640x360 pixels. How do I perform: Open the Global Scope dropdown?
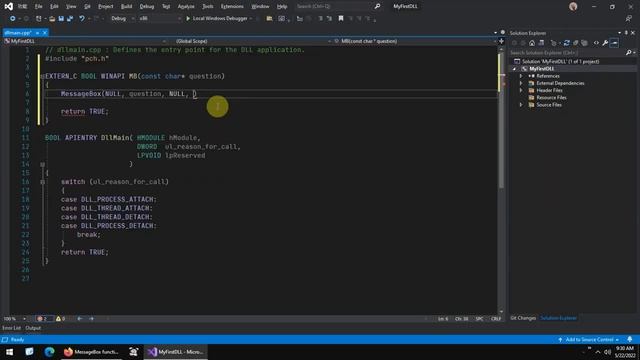[x=251, y=41]
